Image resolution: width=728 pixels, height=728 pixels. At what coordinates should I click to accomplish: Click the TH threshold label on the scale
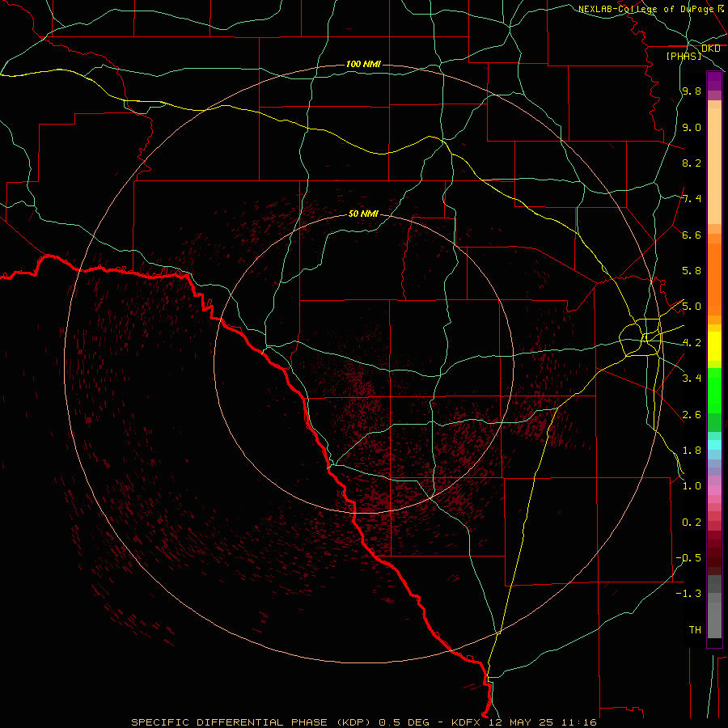tap(695, 630)
